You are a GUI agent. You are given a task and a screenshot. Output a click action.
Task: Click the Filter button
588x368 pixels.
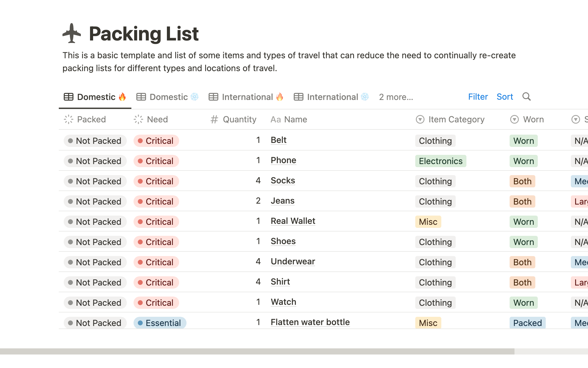pos(478,97)
